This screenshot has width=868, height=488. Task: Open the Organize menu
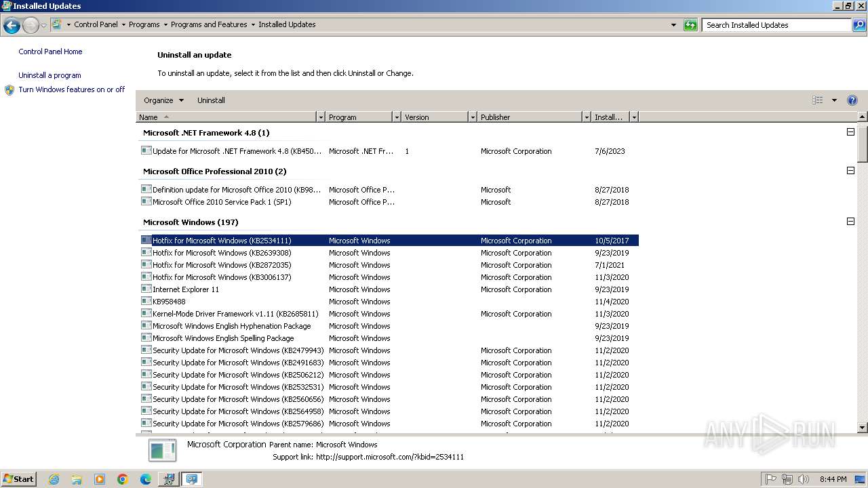pyautogui.click(x=163, y=100)
